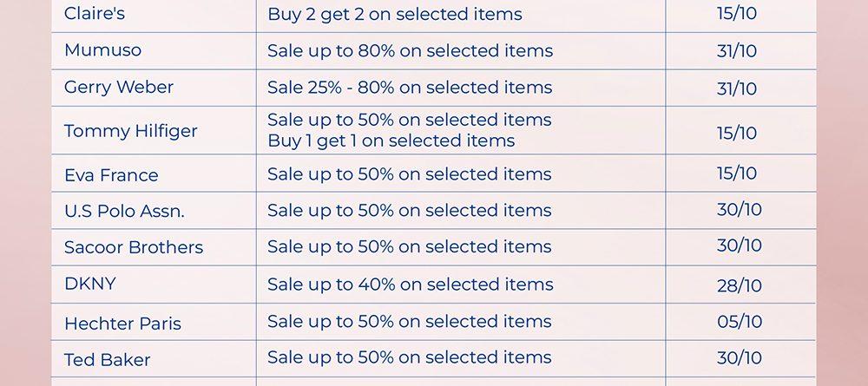Click the Gerry Weber brand cell
Viewport: 868px width, 386px height.
119,87
